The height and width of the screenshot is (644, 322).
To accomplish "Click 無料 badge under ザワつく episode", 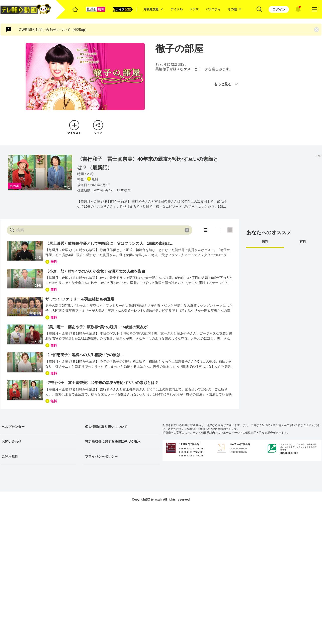I will click(x=51, y=317).
